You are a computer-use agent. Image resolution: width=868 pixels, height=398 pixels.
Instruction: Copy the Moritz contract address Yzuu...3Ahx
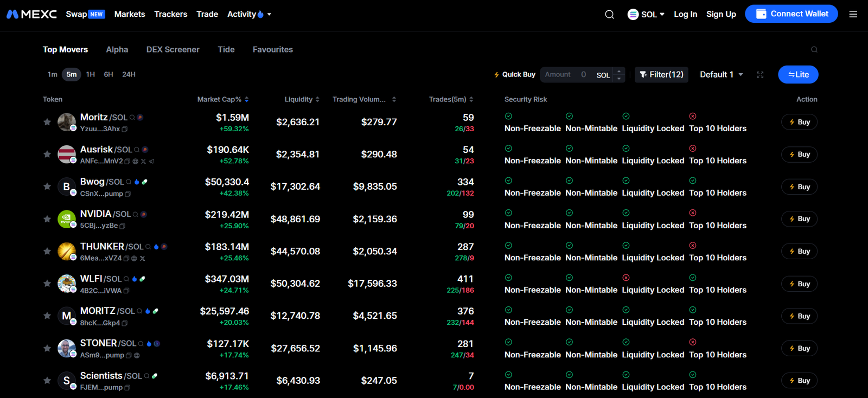pos(125,129)
